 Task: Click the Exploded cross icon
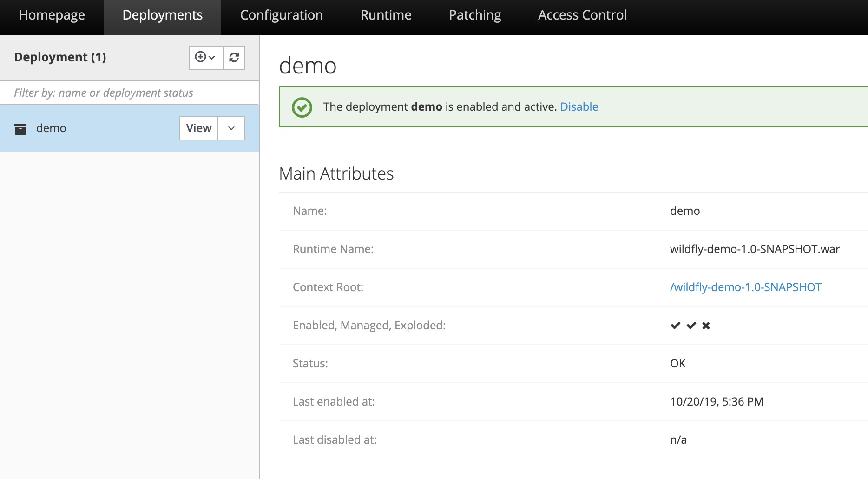[706, 326]
